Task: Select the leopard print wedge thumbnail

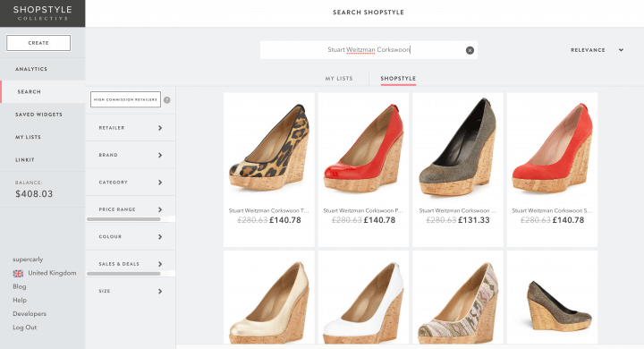Action: click(x=269, y=147)
